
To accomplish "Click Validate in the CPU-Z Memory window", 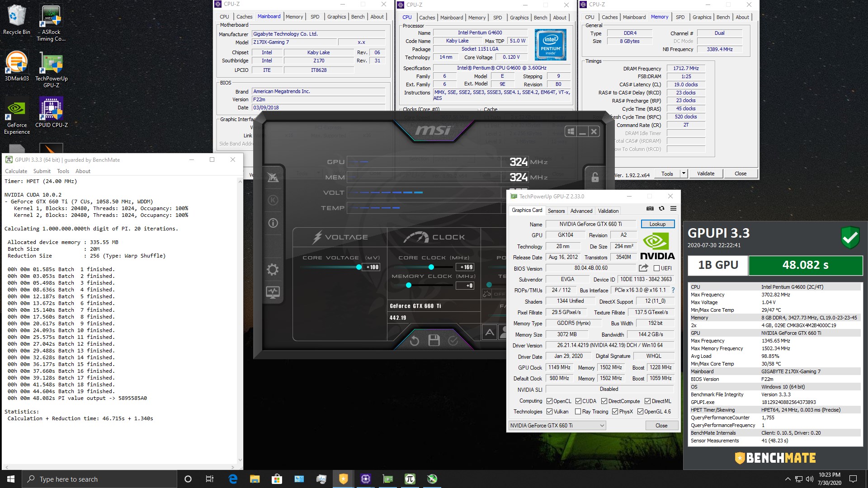I will [x=705, y=174].
